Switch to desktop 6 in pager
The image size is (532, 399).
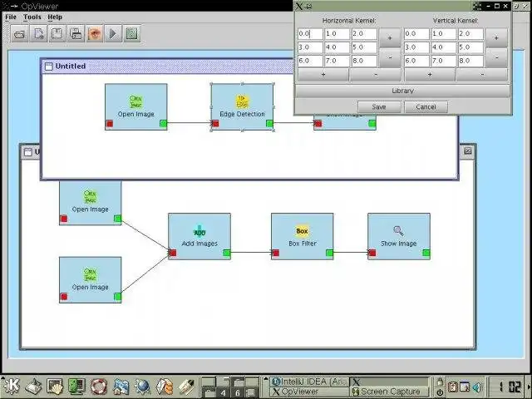pyautogui.click(x=237, y=392)
